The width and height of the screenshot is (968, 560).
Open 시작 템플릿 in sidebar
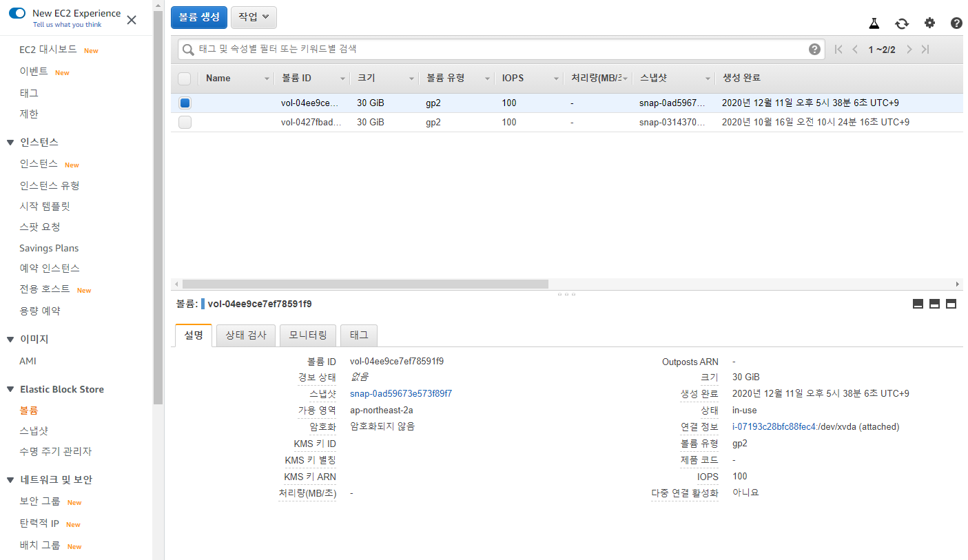tap(45, 206)
